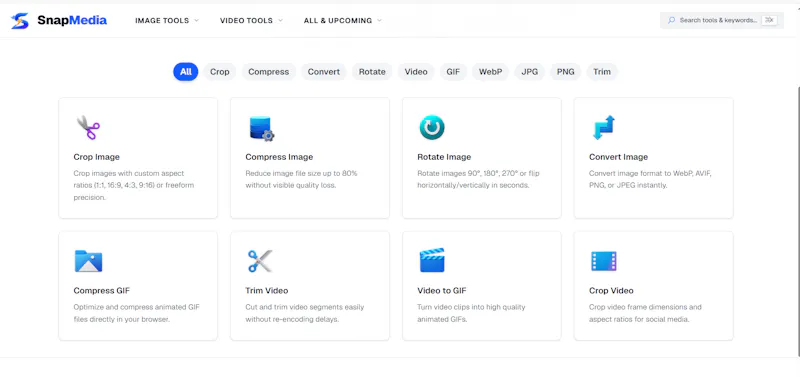
Task: Click 'Cut and trim video segments easily' text
Action: [304, 307]
